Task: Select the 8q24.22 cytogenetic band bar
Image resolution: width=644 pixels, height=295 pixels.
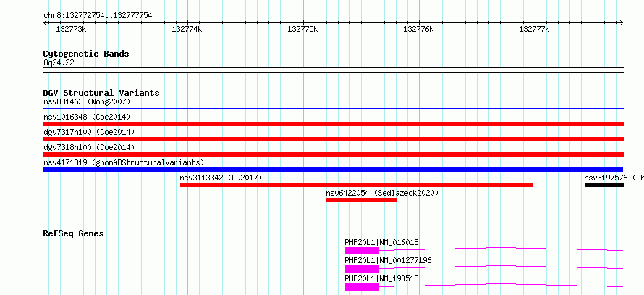Action: (x=334, y=70)
